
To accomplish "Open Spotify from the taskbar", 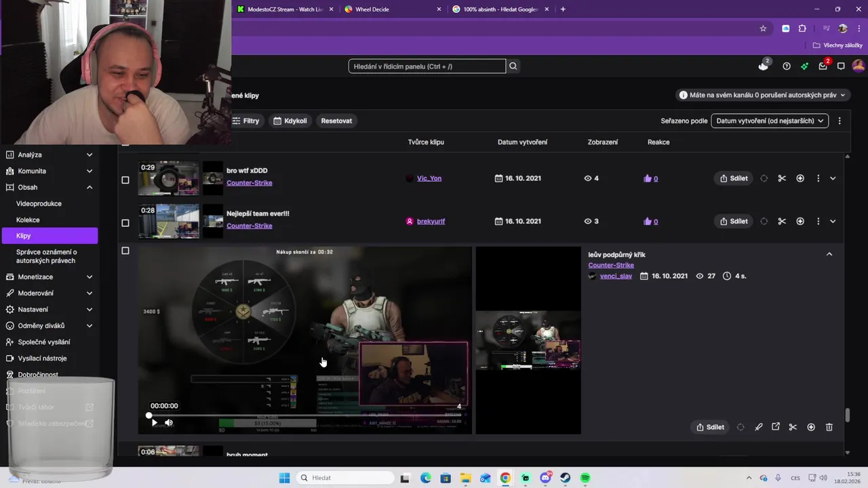I will click(x=585, y=478).
